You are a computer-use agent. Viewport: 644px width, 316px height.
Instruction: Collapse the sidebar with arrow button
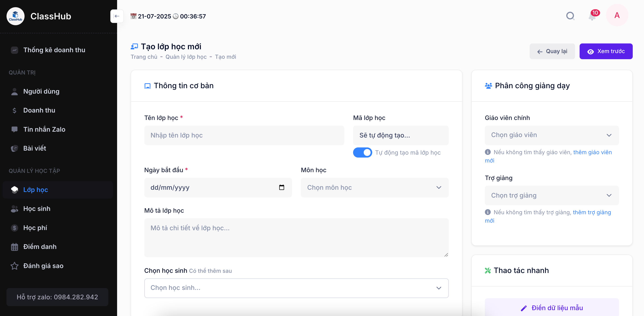117,16
